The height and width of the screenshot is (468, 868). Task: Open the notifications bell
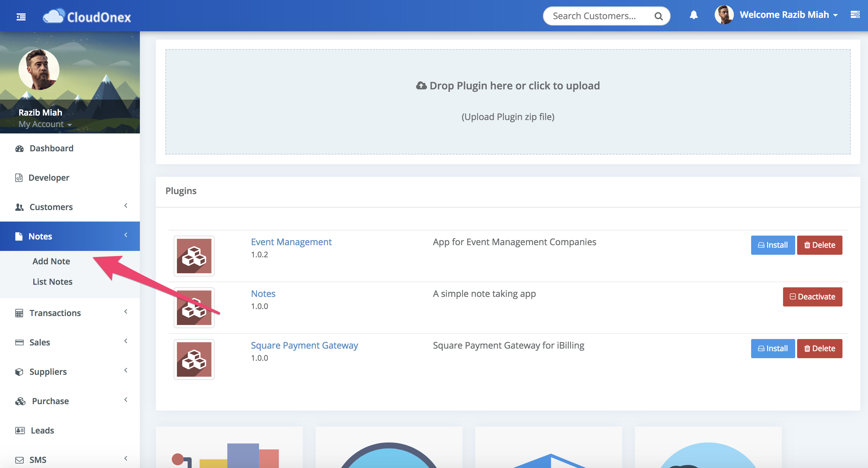[693, 15]
